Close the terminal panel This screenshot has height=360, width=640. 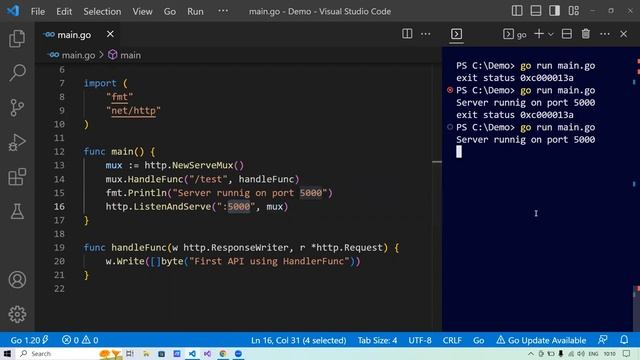tap(624, 34)
